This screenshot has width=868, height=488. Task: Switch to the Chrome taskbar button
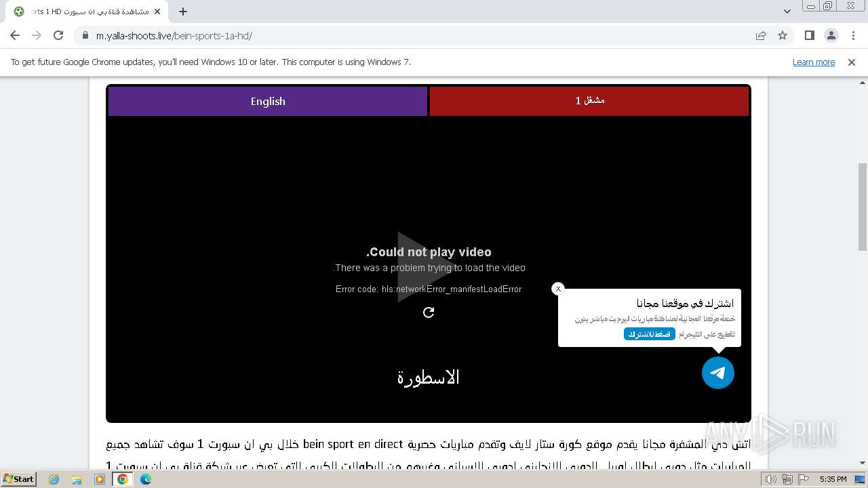pyautogui.click(x=123, y=479)
